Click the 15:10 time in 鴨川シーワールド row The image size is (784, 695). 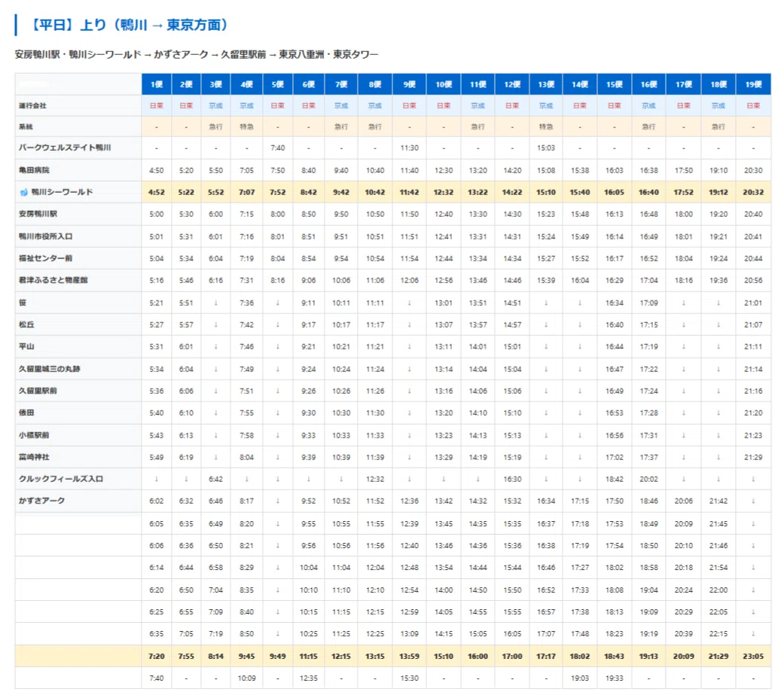(546, 193)
